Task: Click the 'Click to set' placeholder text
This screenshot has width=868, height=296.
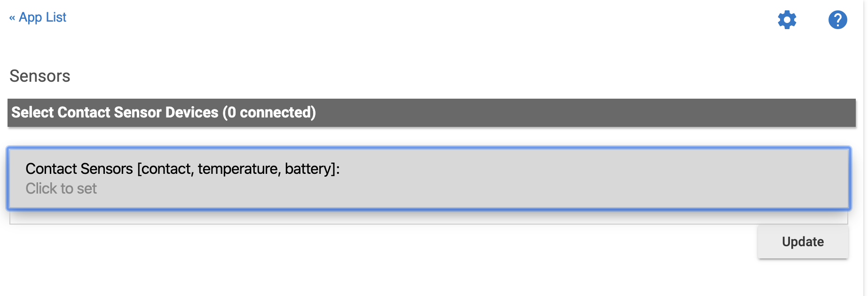Action: (61, 188)
